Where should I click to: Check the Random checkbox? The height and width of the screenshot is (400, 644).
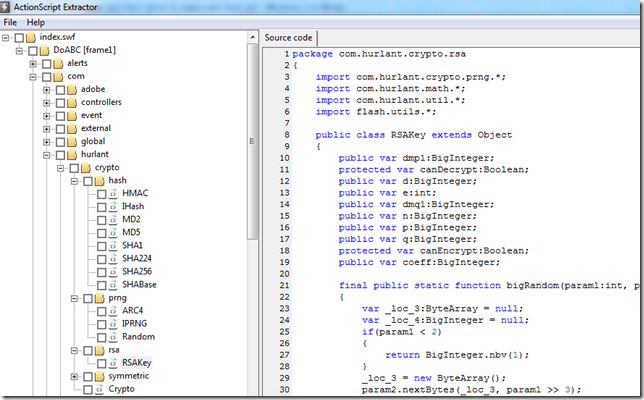101,337
